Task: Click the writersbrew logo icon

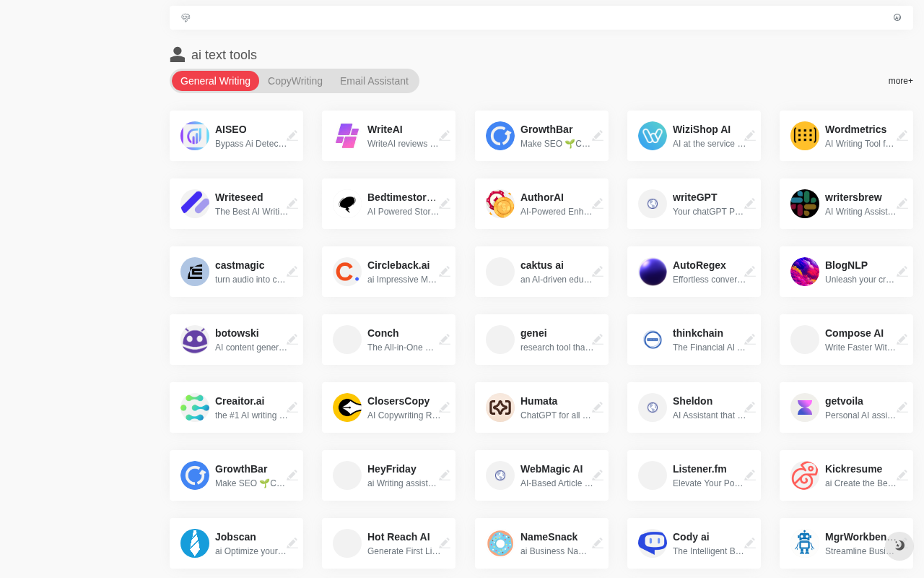Action: tap(805, 204)
